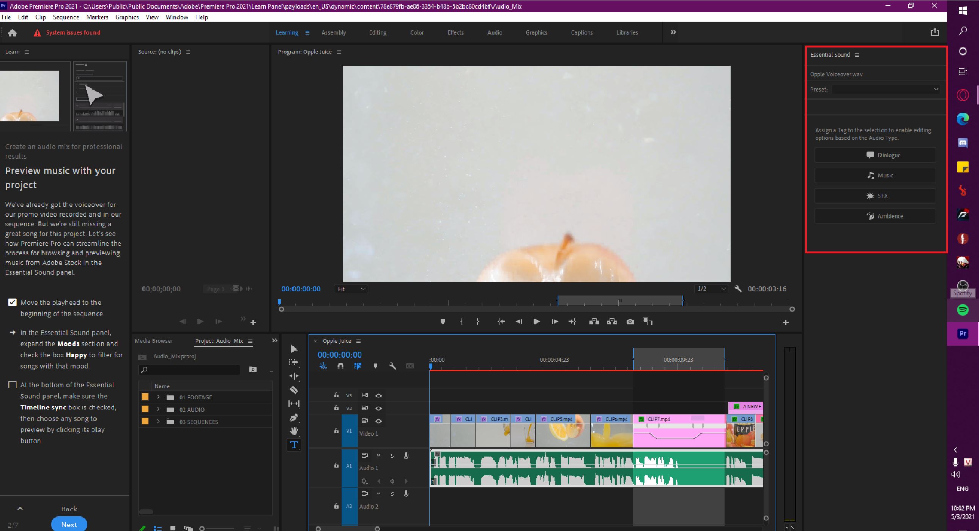The height and width of the screenshot is (531, 980).
Task: Click the Next button in Learn panel
Action: click(x=69, y=525)
